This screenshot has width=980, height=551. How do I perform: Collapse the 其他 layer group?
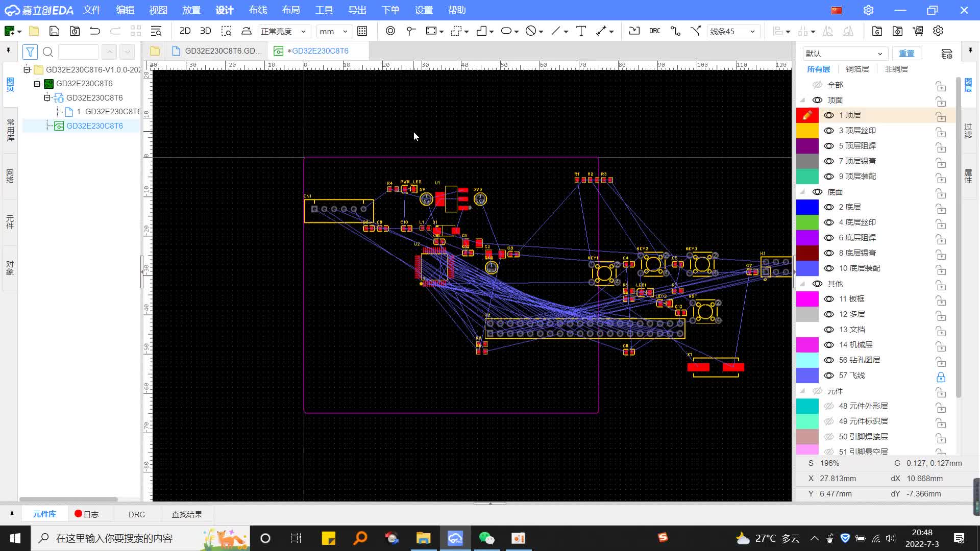pyautogui.click(x=803, y=284)
